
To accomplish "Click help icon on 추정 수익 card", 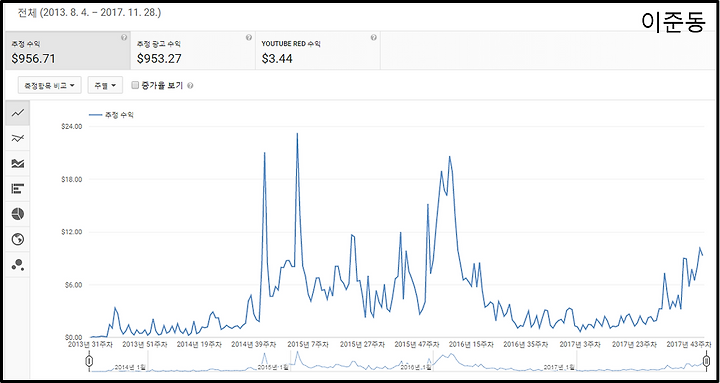I will [x=124, y=38].
